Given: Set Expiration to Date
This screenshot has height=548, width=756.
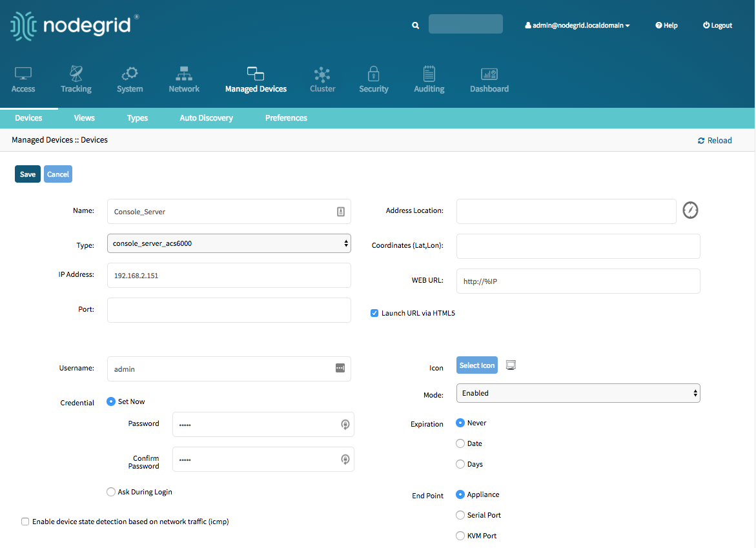Looking at the screenshot, I should click(x=460, y=443).
